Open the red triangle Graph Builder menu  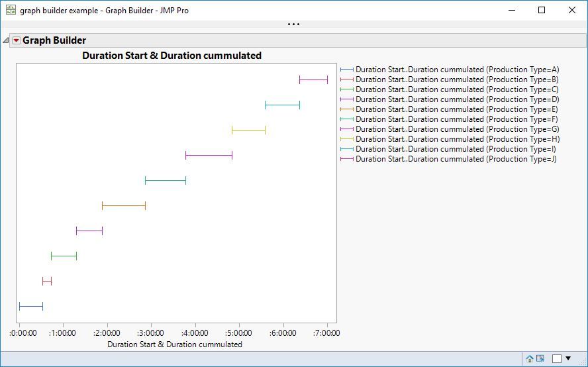coord(16,40)
